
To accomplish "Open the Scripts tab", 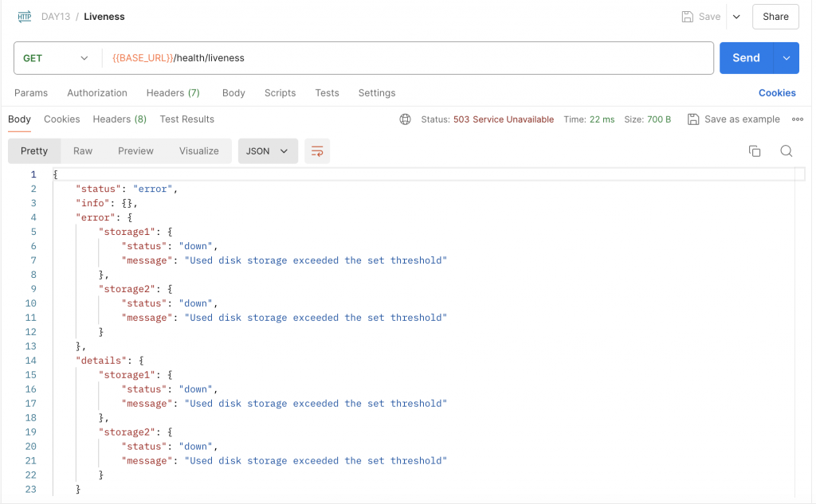I will (280, 92).
